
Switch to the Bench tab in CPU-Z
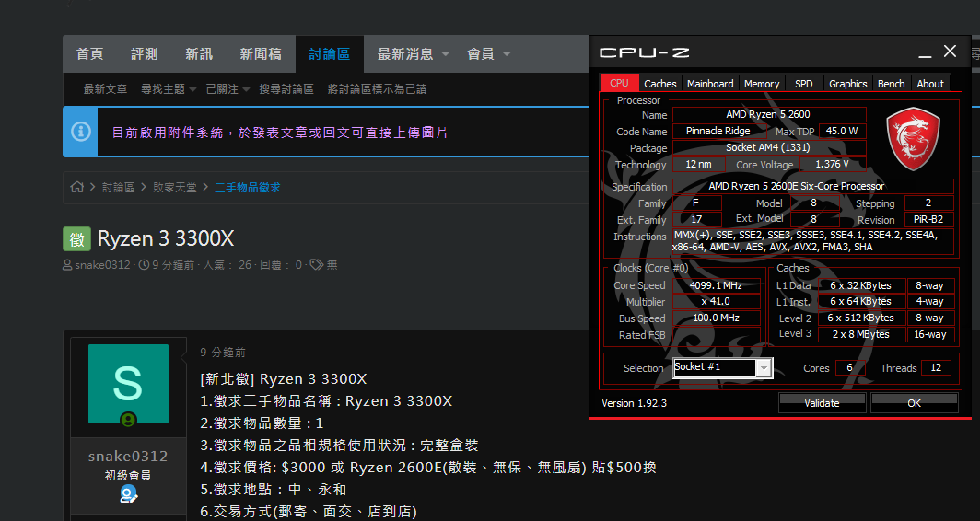892,84
